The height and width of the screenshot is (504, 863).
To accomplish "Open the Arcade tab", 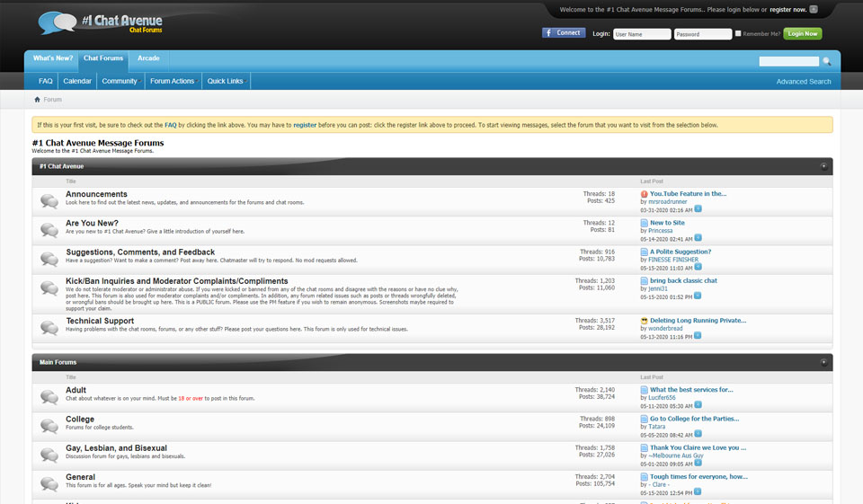I will [148, 58].
